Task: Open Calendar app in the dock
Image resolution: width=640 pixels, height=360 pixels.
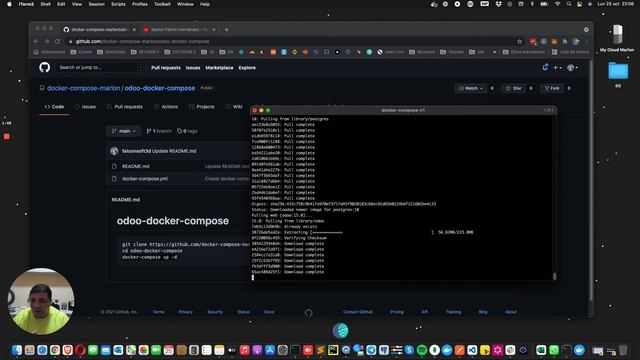Action: 169,350
